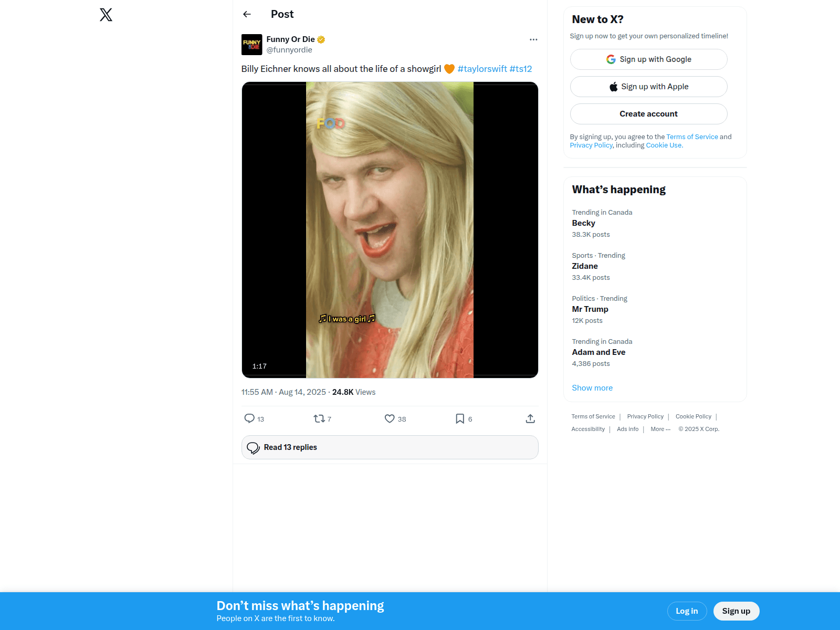Click the post timestamp 11:55 AM Aug 14, 2025

coord(283,392)
